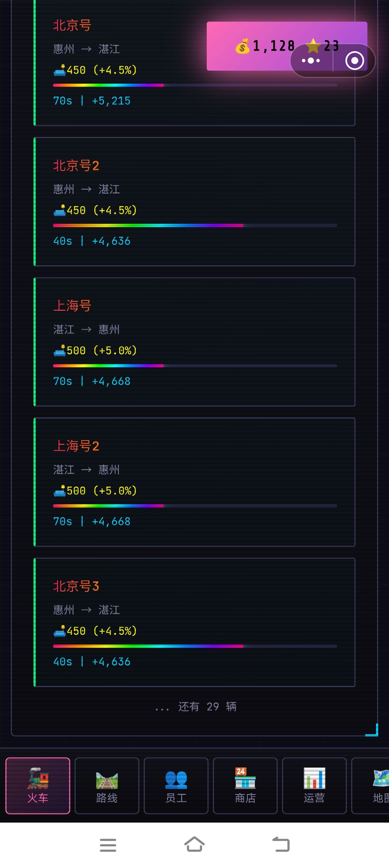
Task: Open the 火车 (trains) tab
Action: [x=38, y=785]
